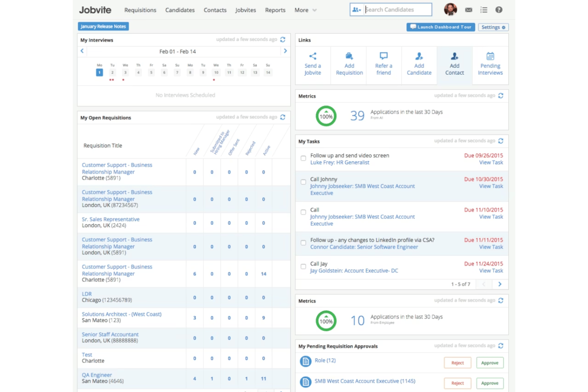The image size is (588, 392).
Task: Open the user profile avatar
Action: 450,10
